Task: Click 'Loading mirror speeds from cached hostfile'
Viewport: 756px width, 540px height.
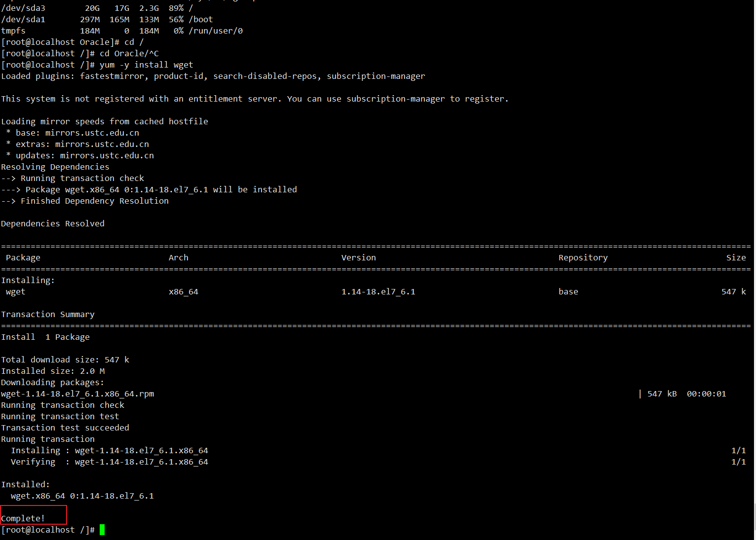Action: (105, 121)
